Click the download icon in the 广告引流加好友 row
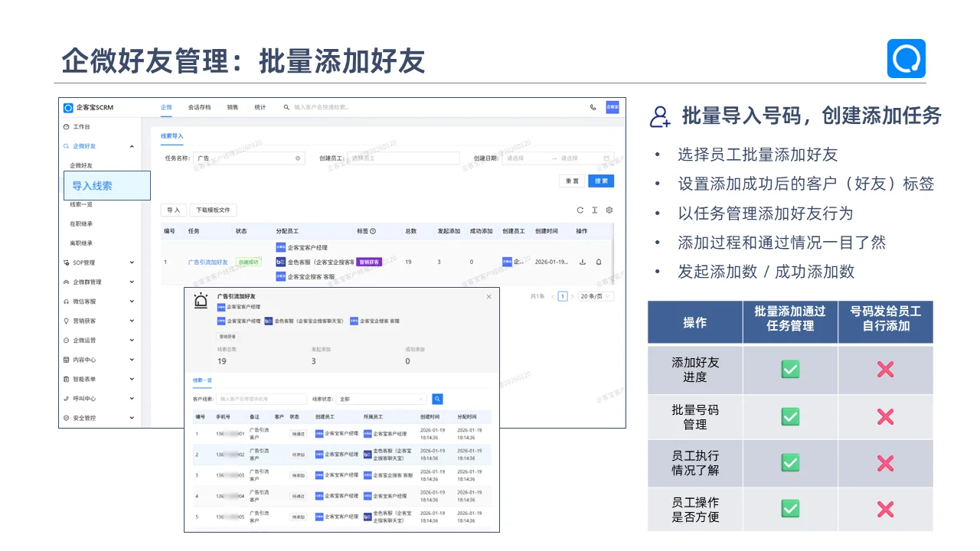Viewport: 980px width, 551px height. click(583, 262)
